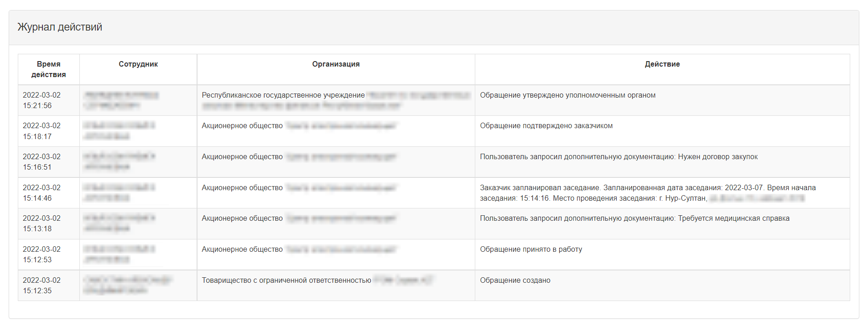Select 'Обращение утверждено уполномоченным органом' action text
The image size is (868, 327).
click(567, 95)
